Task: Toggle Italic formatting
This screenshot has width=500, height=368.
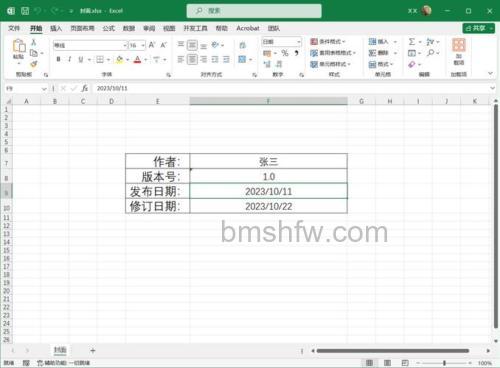Action: pyautogui.click(x=69, y=59)
